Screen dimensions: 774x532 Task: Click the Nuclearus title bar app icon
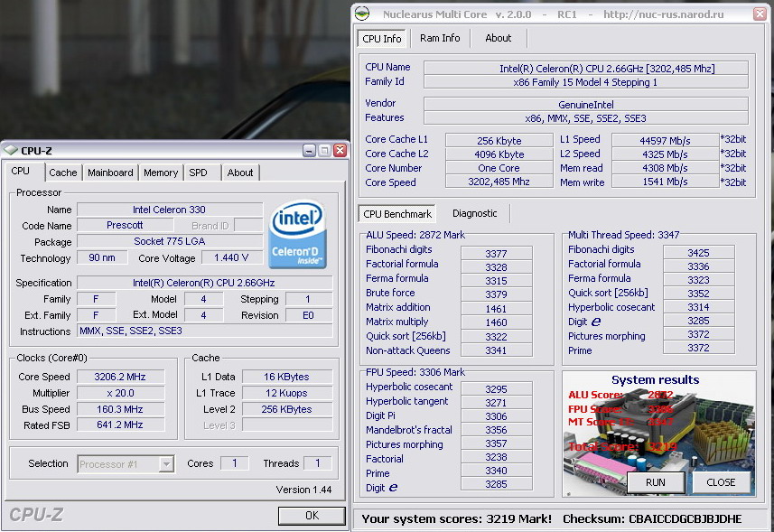tap(362, 14)
